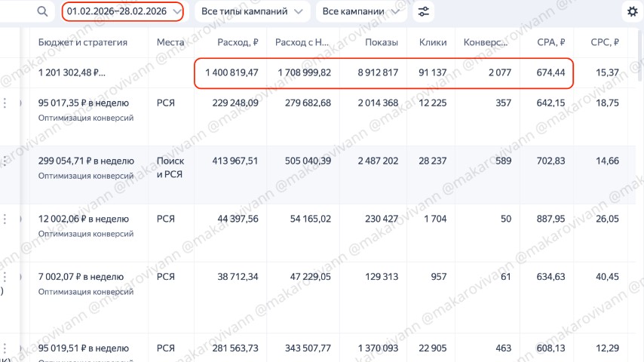The height and width of the screenshot is (362, 644).
Task: Sort by Клики column header
Action: (433, 43)
